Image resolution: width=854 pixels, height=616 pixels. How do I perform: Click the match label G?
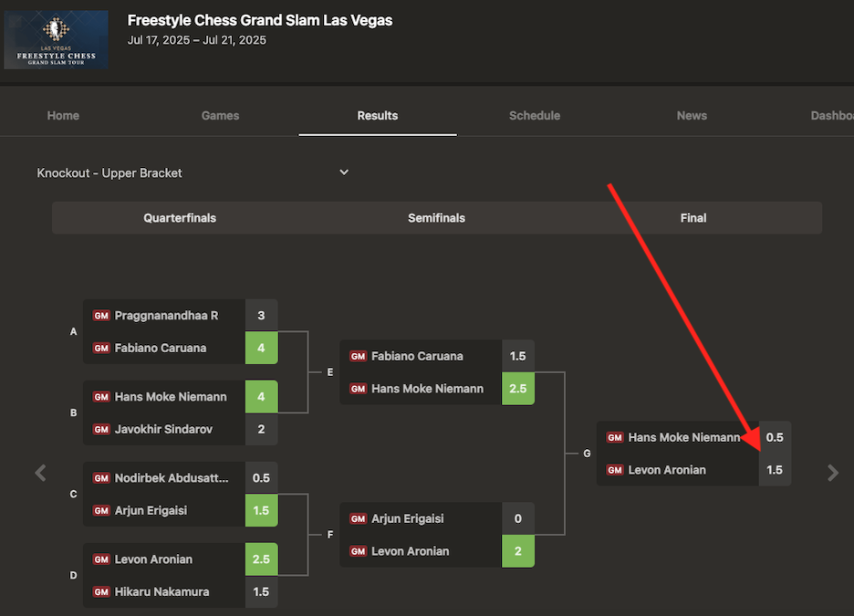[x=587, y=454]
